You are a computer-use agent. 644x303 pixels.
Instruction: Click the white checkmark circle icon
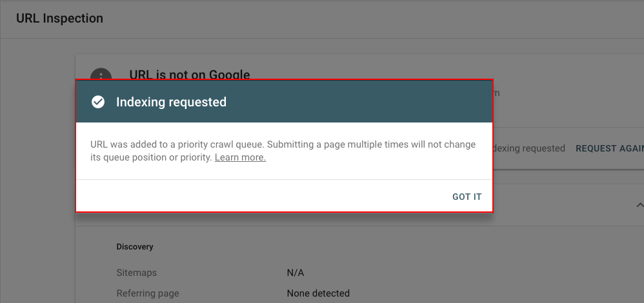point(97,102)
